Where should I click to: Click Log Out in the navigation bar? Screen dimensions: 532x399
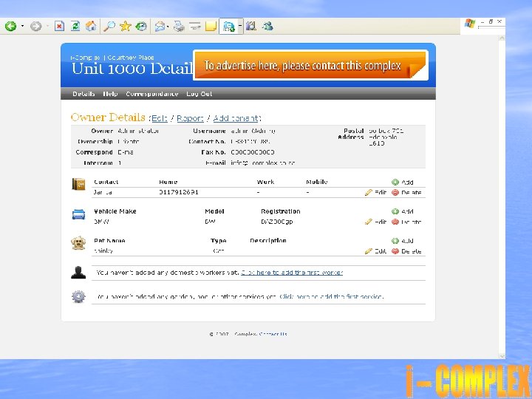tap(199, 94)
